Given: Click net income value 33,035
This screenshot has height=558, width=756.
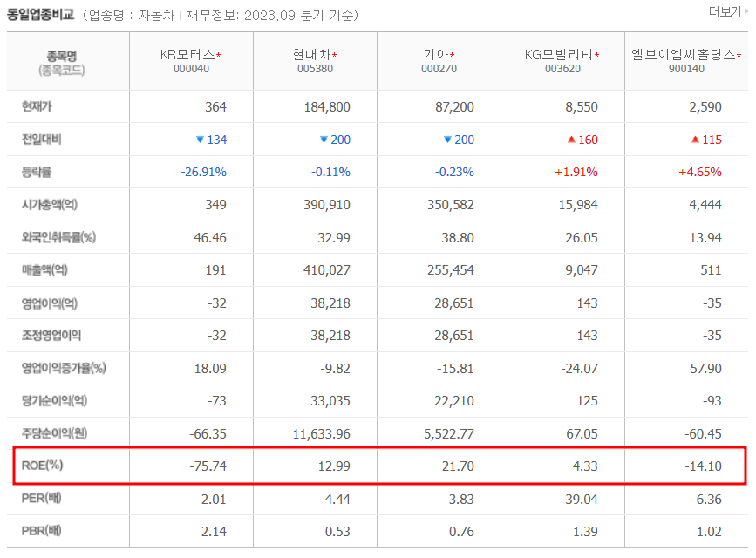Looking at the screenshot, I should point(330,401).
